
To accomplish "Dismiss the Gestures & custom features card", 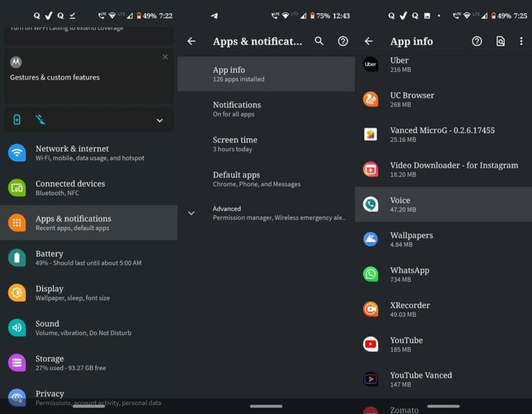I will (x=165, y=57).
